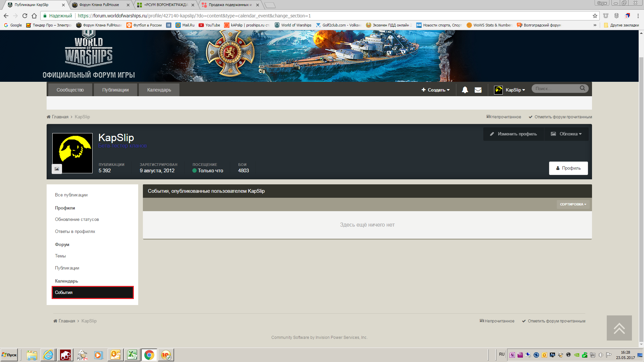Screen dimensions: 644x362
Task: Expand the Сортировка sorting dropdown
Action: click(x=573, y=204)
